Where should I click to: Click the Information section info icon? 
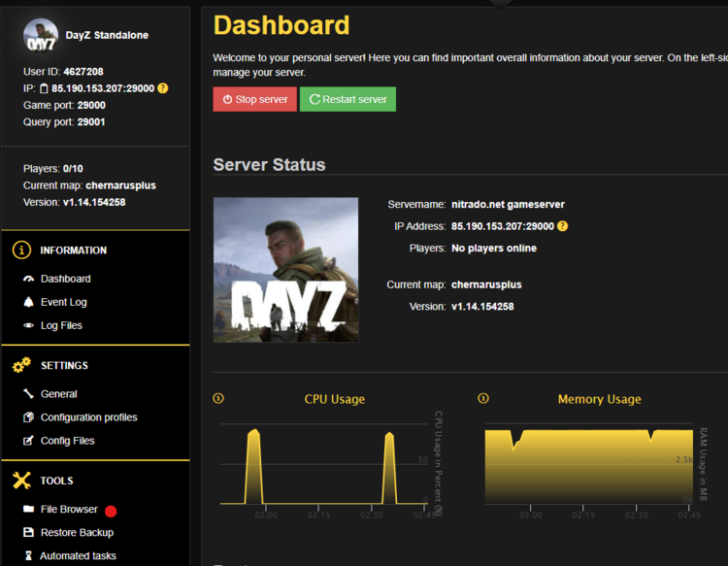[x=21, y=250]
